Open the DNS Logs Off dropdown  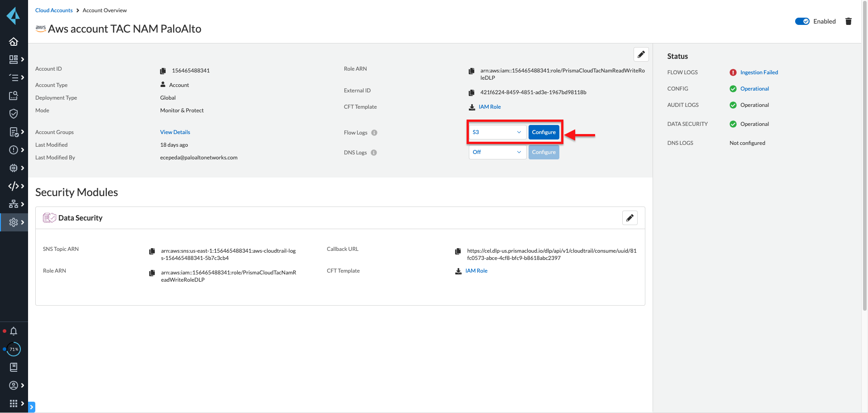[497, 152]
